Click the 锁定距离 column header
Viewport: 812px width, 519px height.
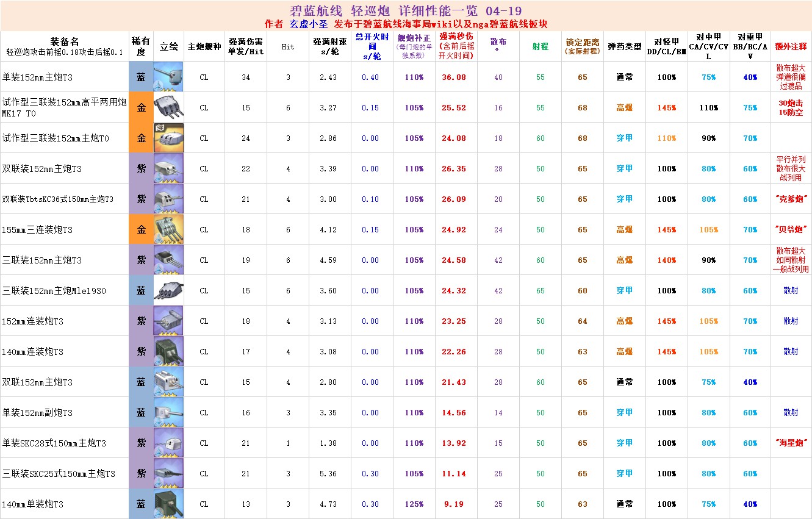[583, 46]
